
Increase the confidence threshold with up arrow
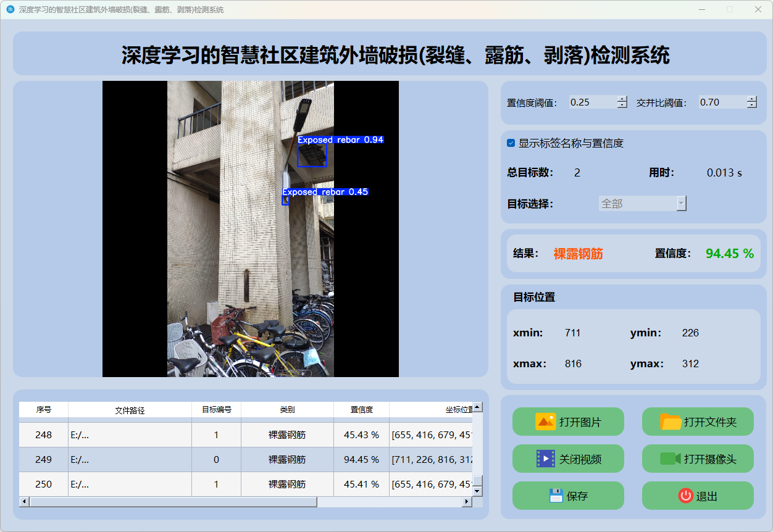pos(622,99)
